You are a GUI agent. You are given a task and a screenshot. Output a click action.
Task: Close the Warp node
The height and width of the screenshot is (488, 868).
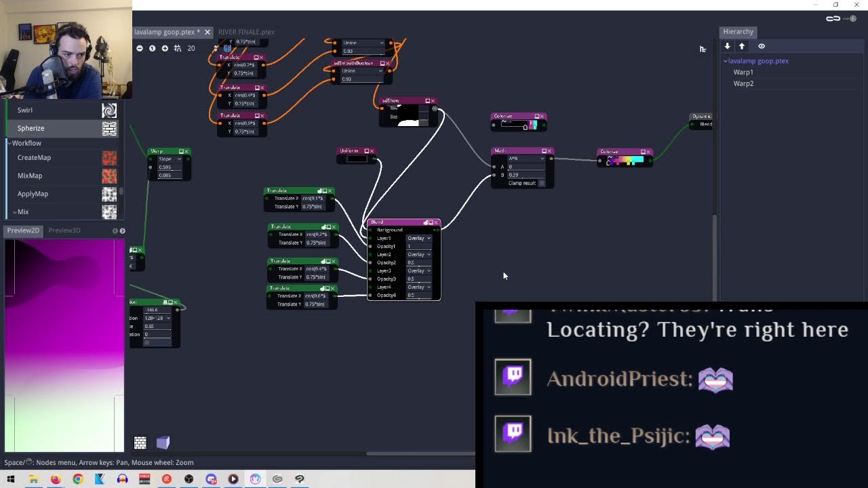(x=186, y=151)
